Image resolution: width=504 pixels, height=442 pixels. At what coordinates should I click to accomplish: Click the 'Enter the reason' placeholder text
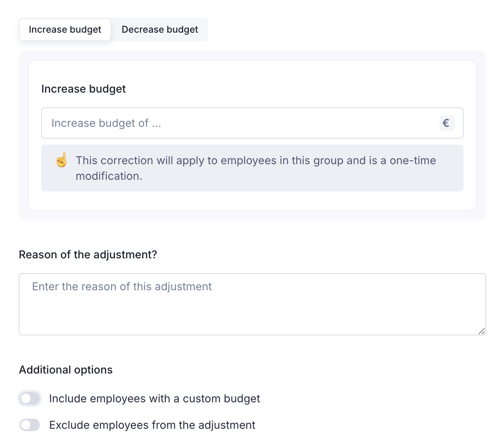click(x=122, y=287)
